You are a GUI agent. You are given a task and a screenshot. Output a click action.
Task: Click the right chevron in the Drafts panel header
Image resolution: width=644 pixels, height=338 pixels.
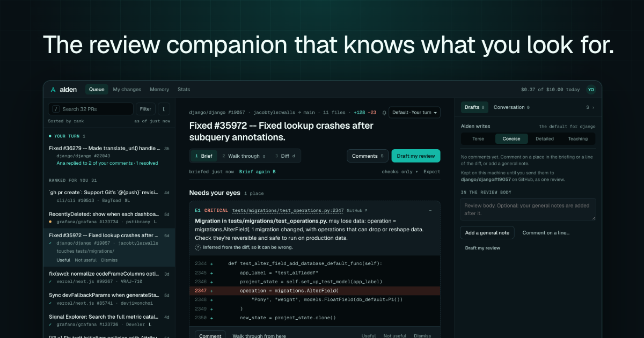(593, 107)
